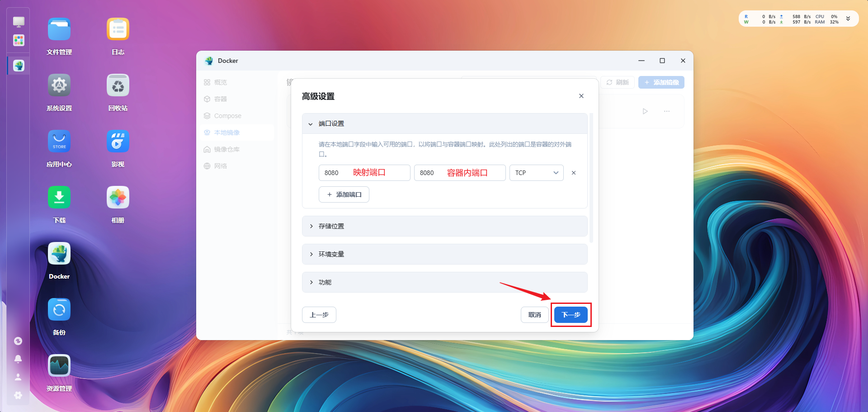868x412 pixels.
Task: Click the dialog's vertical scrollbar
Action: pos(591,178)
